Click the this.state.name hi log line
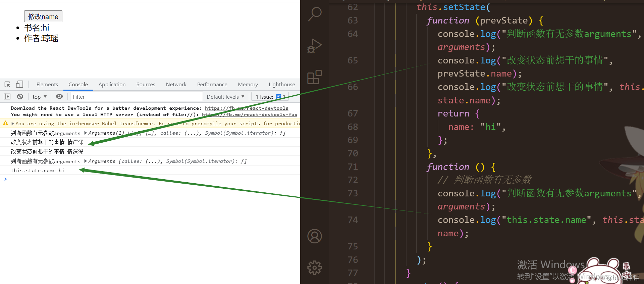Viewport: 644px width, 284px height. [38, 171]
